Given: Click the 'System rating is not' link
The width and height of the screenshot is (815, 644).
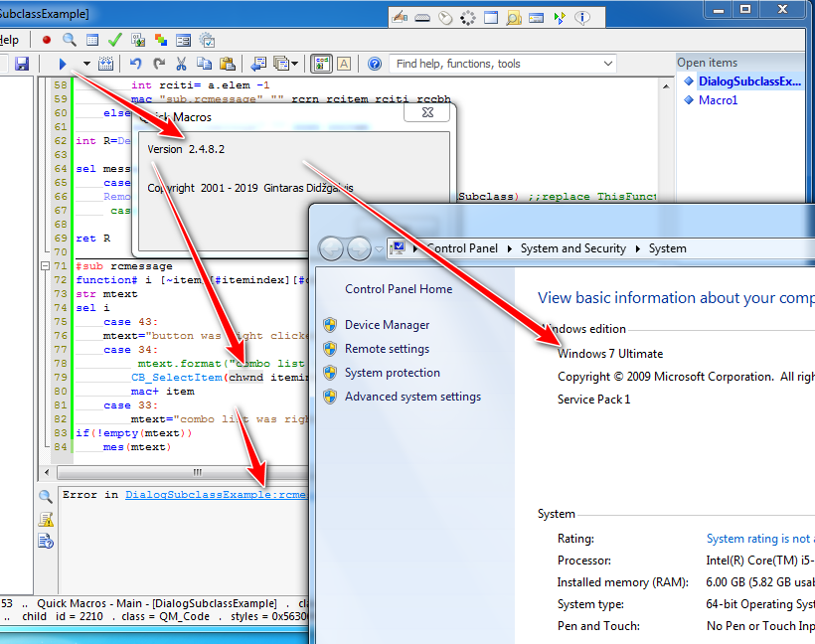Looking at the screenshot, I should click(x=760, y=539).
